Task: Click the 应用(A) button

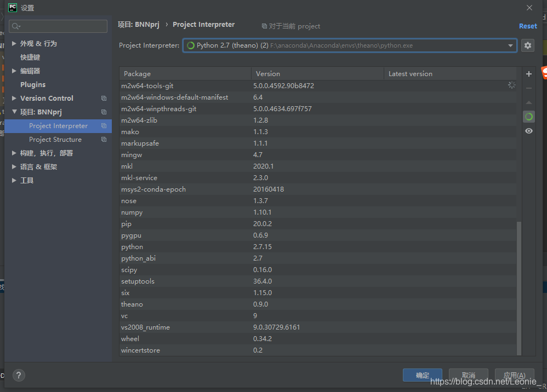Action: [x=515, y=375]
